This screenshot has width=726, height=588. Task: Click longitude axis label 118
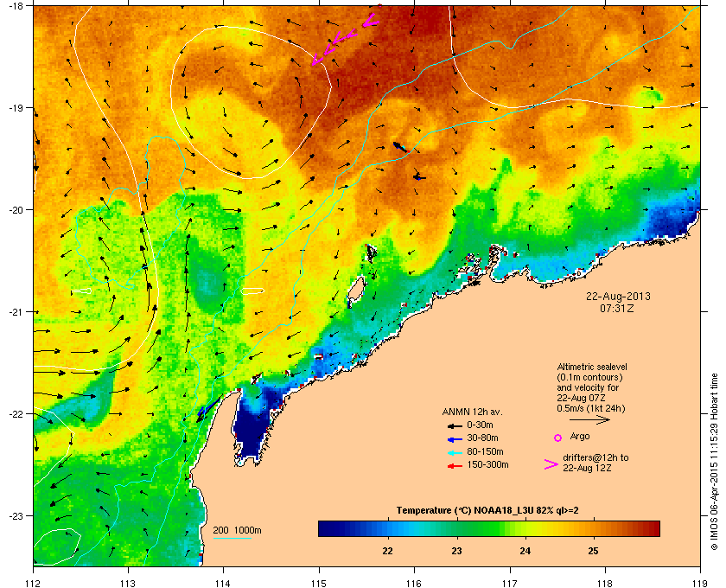pyautogui.click(x=605, y=583)
